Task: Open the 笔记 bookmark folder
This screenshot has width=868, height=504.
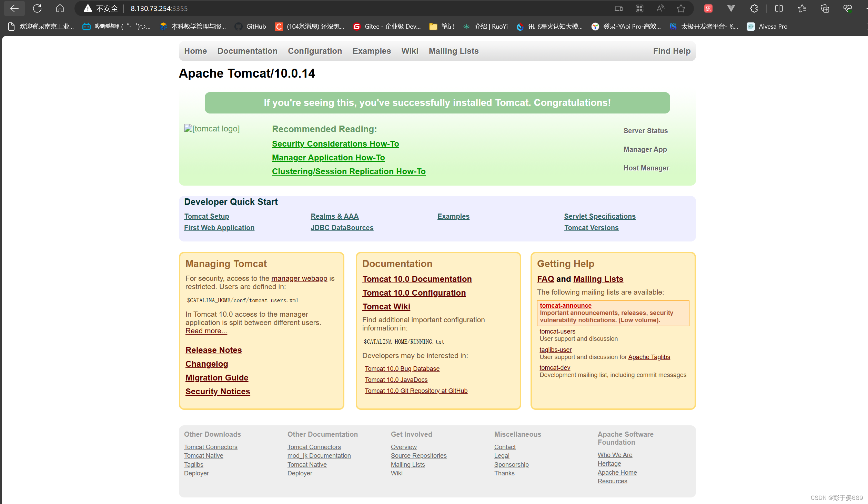Action: click(442, 26)
